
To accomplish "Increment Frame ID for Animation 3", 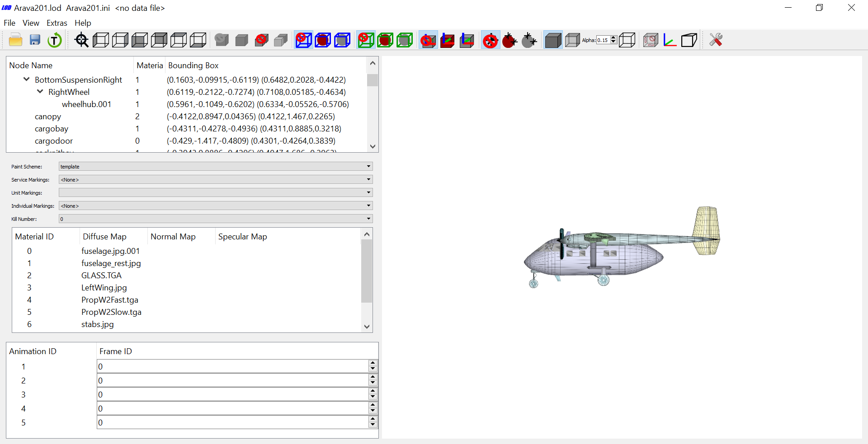I will click(x=373, y=391).
